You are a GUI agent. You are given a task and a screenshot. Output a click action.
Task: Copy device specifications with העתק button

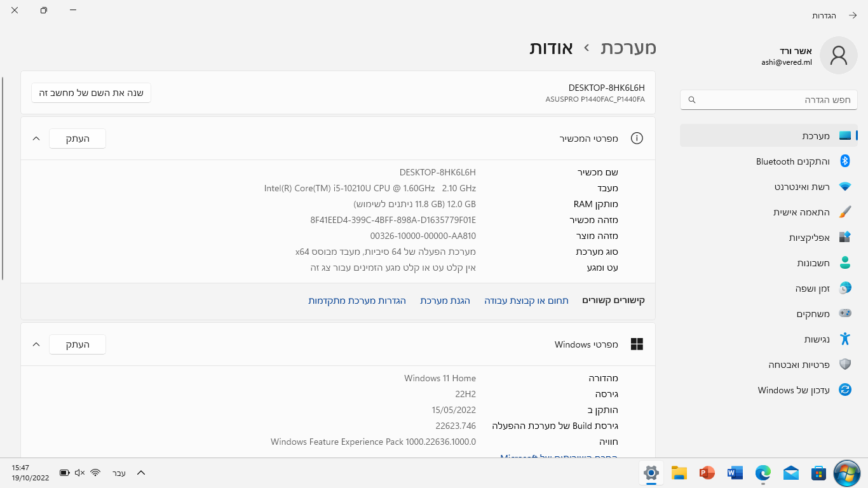(x=78, y=139)
